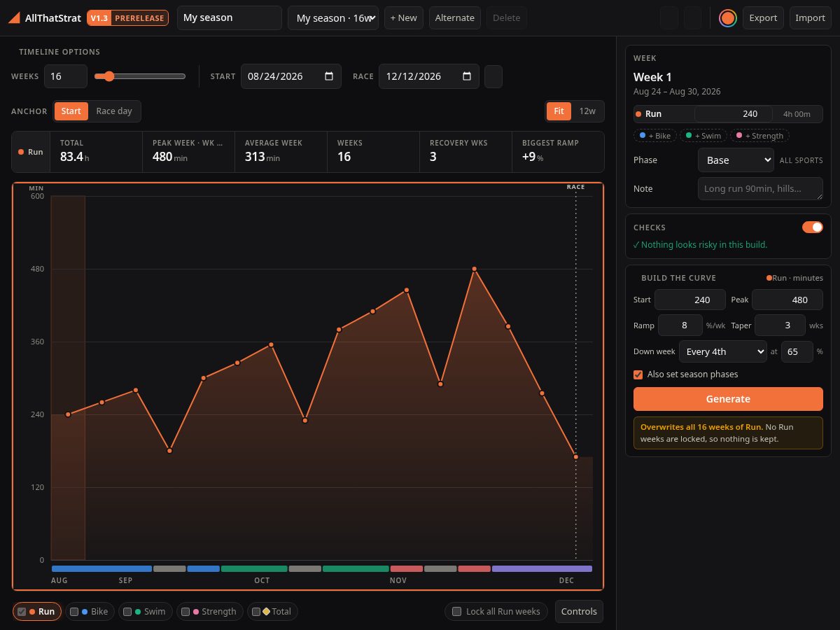The width and height of the screenshot is (840, 630).
Task: Add Swim to Week 1
Action: tap(703, 136)
